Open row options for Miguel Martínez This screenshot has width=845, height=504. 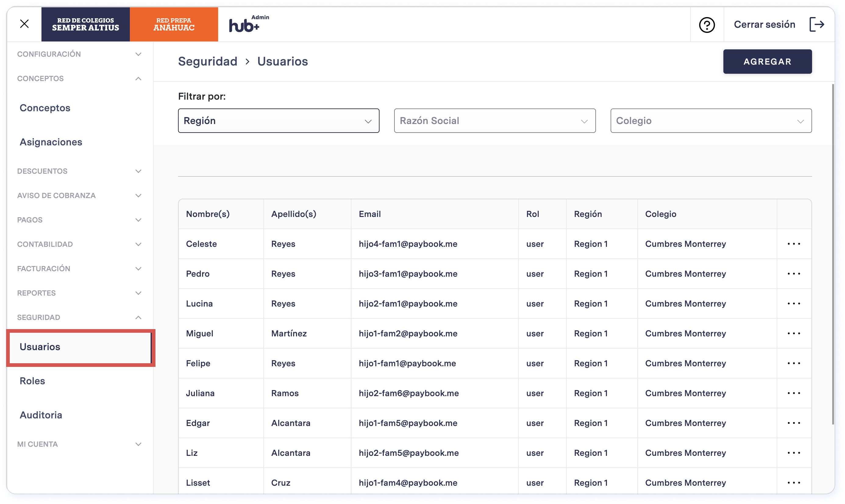[x=794, y=333]
